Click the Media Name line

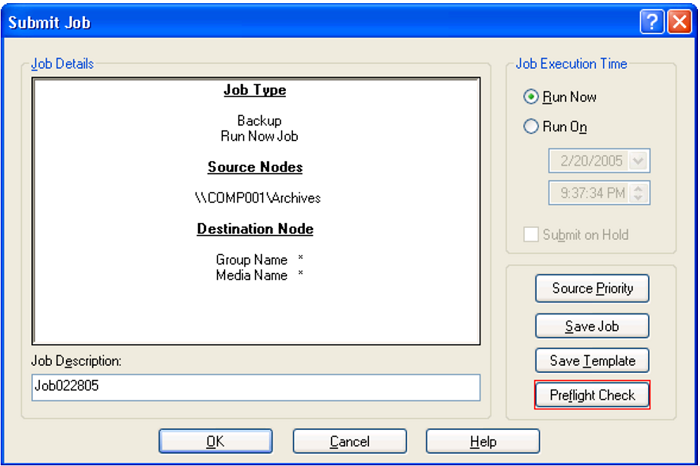click(x=259, y=275)
